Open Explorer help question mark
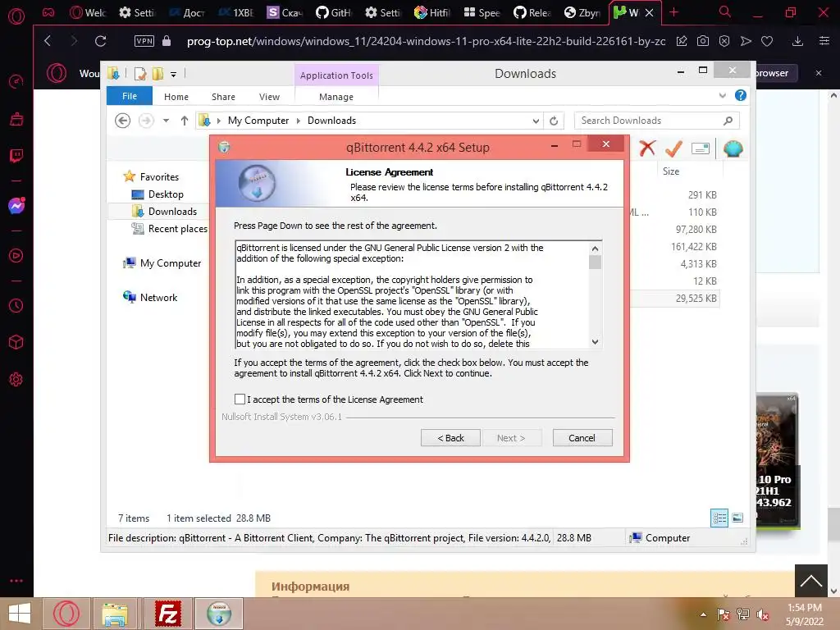Viewport: 840px width, 630px height. (741, 95)
